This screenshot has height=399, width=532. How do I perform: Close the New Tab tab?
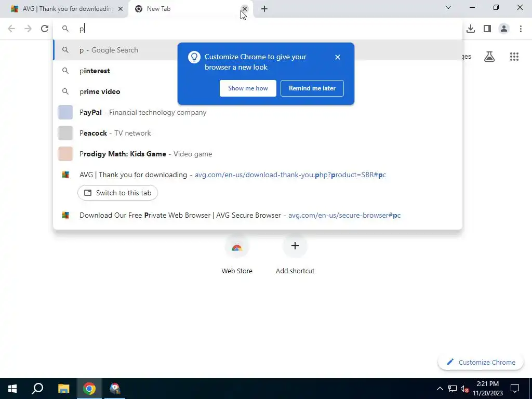click(244, 9)
